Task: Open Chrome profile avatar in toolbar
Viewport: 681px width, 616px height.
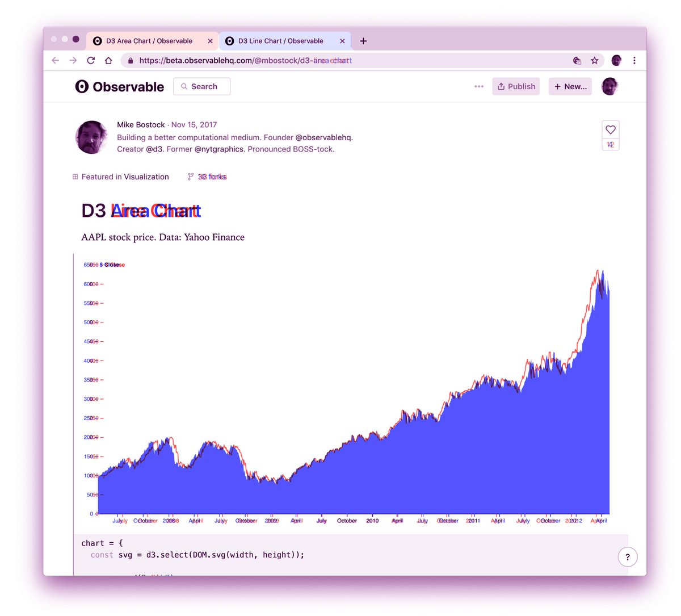Action: click(616, 60)
